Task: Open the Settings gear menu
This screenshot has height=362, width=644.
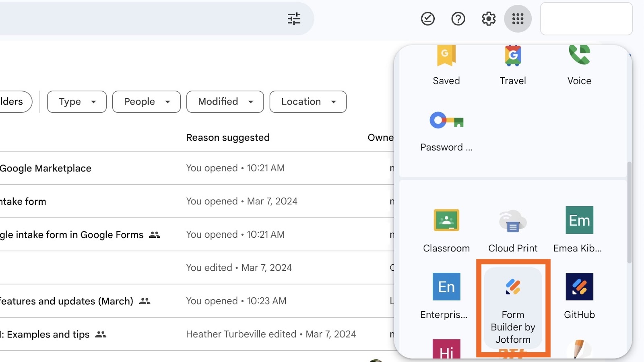Action: click(x=489, y=19)
